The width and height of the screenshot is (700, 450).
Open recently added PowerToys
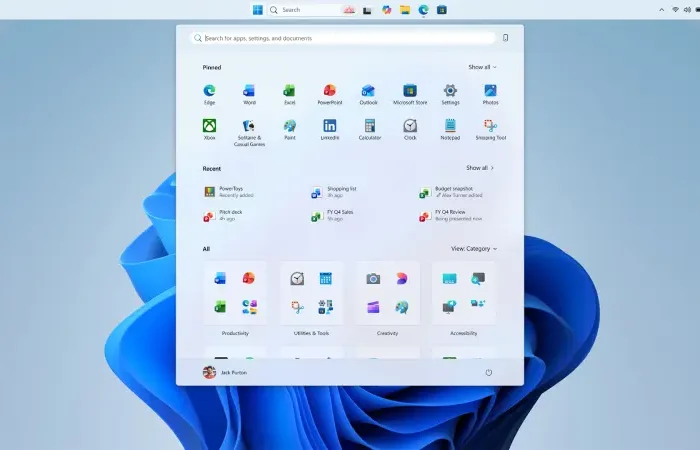(229, 192)
